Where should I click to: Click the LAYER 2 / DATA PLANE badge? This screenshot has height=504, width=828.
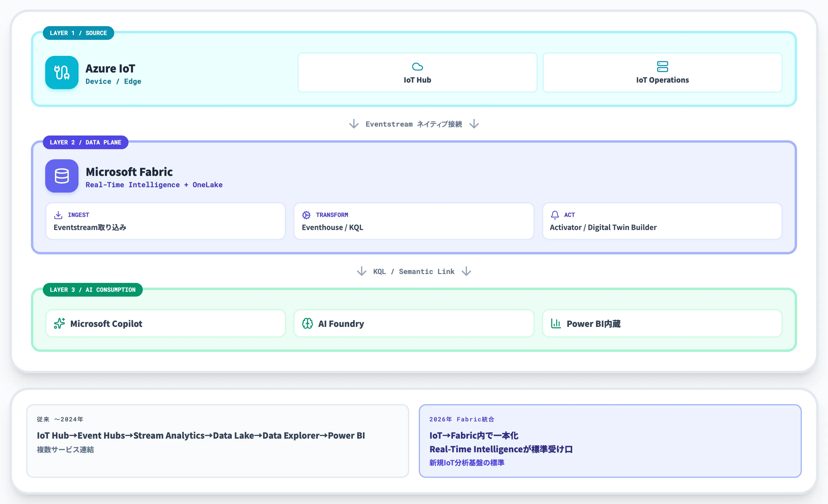click(86, 142)
